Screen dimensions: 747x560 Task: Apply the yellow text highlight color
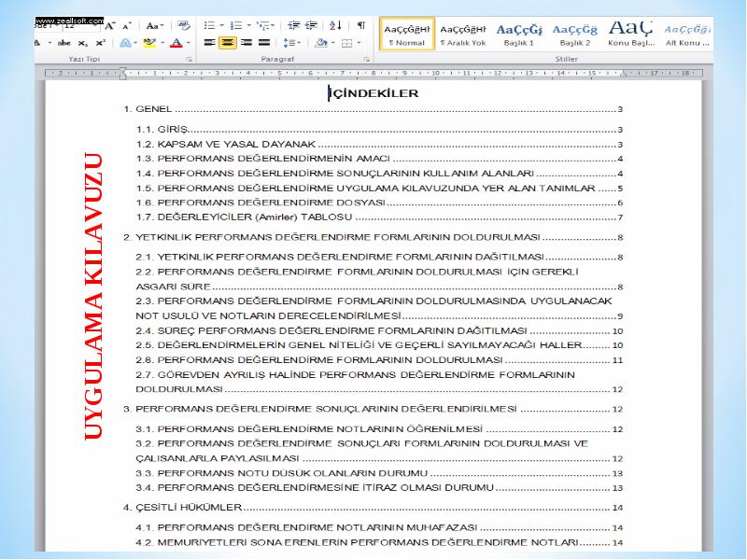(149, 43)
